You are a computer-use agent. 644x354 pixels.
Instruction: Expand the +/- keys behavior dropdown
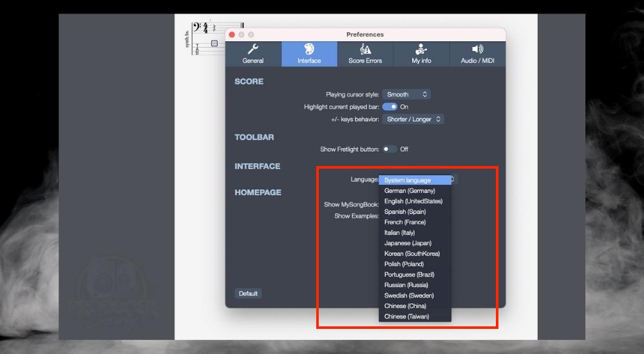click(413, 119)
